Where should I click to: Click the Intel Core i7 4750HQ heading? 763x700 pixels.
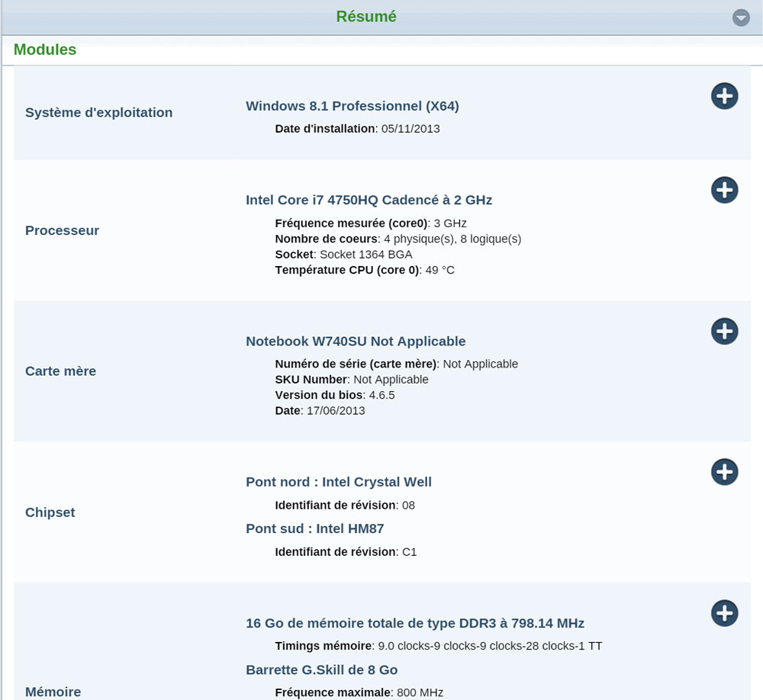pyautogui.click(x=369, y=200)
